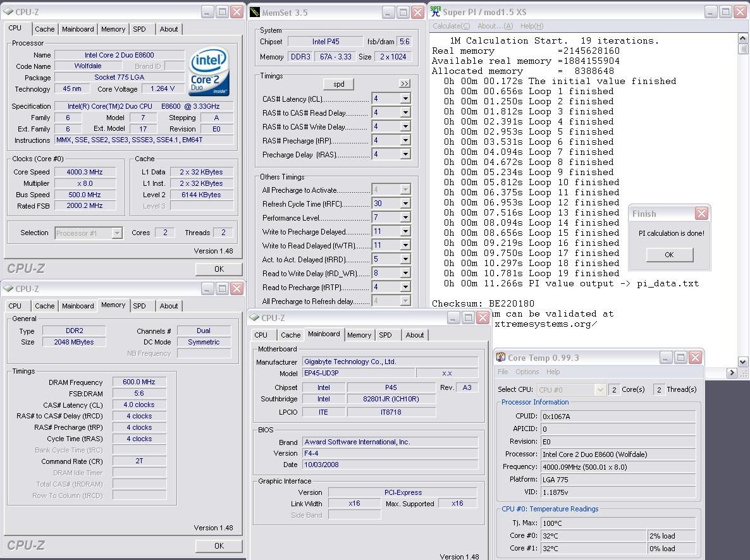The width and height of the screenshot is (750, 560).
Task: Click the Core Voltage 1.264 V field
Action: 163,89
